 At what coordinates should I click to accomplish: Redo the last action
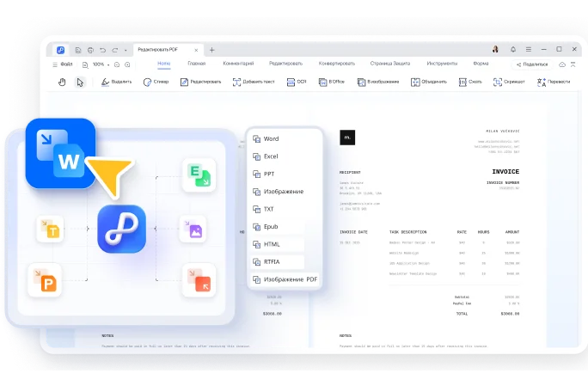pos(114,50)
